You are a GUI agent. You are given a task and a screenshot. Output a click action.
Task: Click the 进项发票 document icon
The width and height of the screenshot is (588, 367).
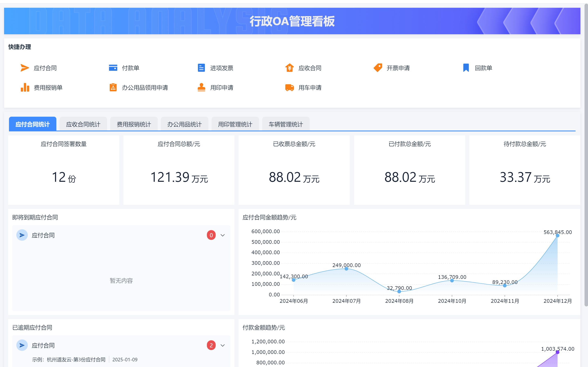click(201, 68)
